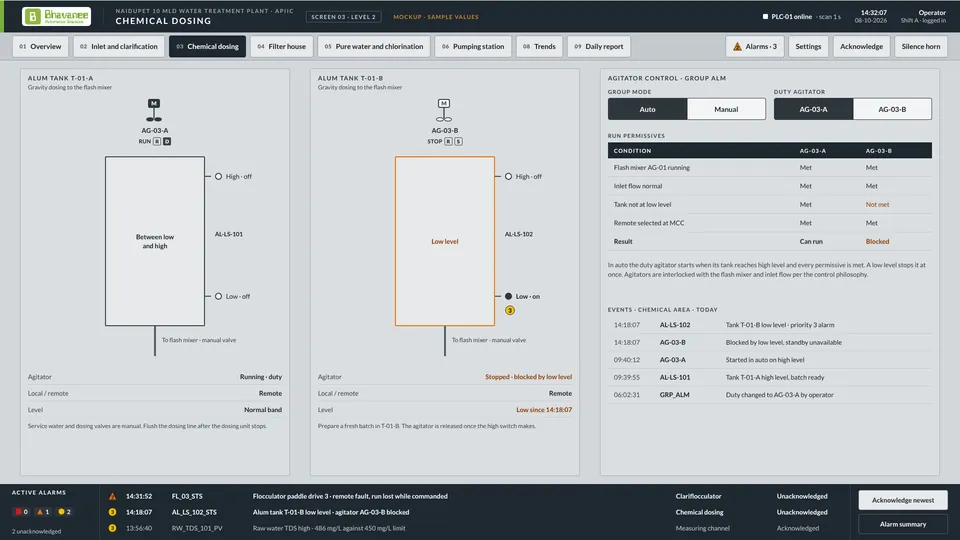Click the Flocculator paddle drive 3 alarm message

(x=350, y=497)
